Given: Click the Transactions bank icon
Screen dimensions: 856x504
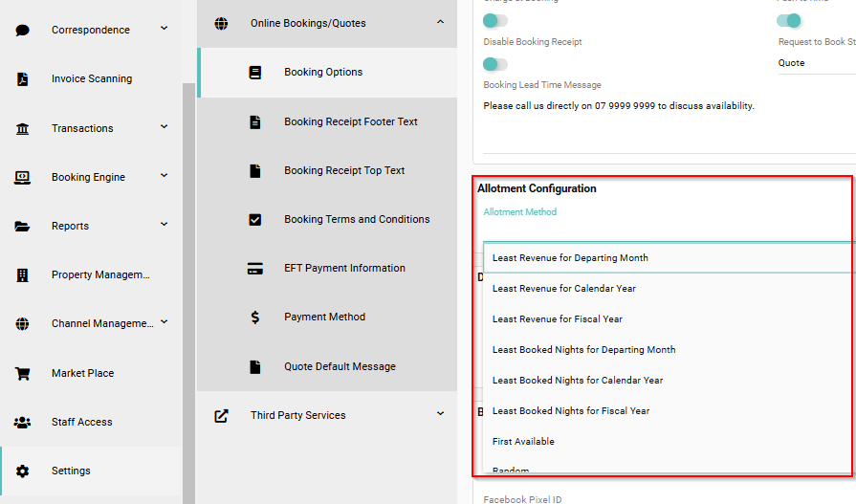Looking at the screenshot, I should pyautogui.click(x=23, y=128).
